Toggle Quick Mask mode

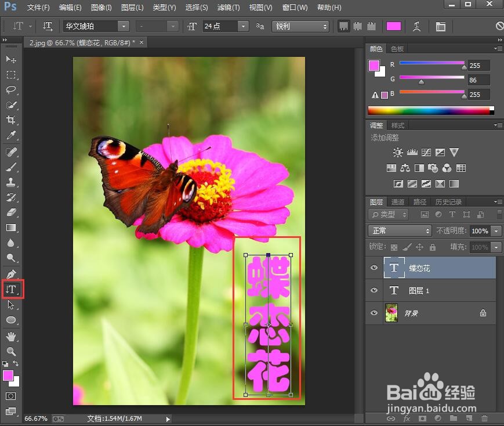[10, 396]
